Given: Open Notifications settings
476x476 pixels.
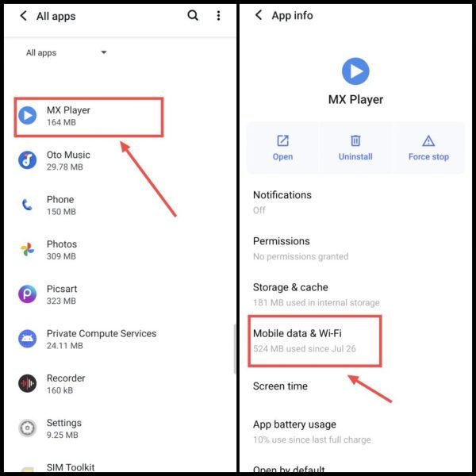Looking at the screenshot, I should click(x=355, y=202).
